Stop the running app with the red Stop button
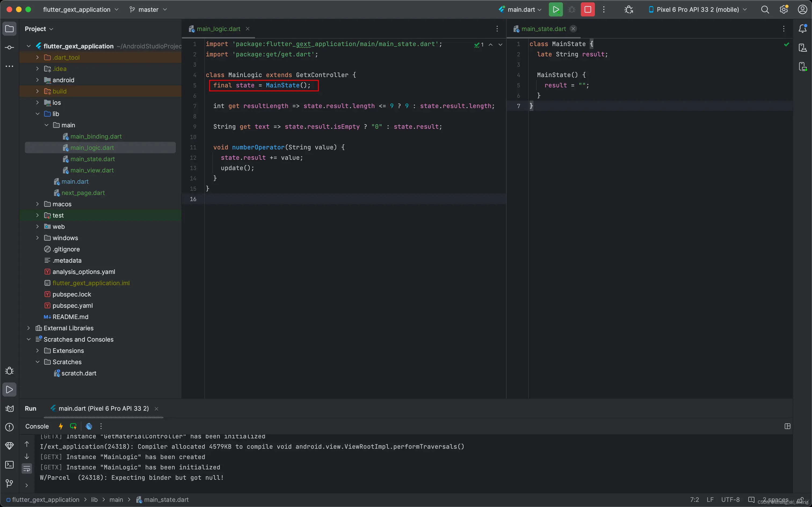The image size is (812, 507). [587, 9]
